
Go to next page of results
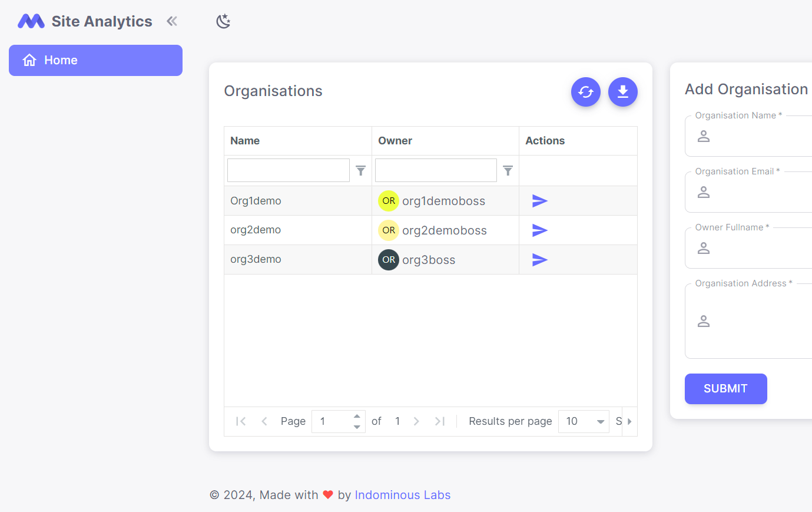click(416, 421)
